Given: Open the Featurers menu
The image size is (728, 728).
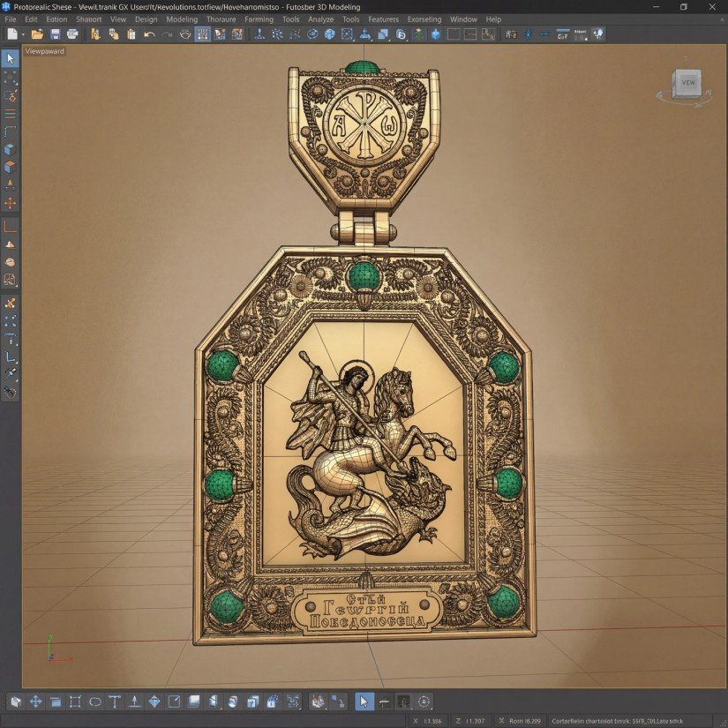Looking at the screenshot, I should coord(383,19).
